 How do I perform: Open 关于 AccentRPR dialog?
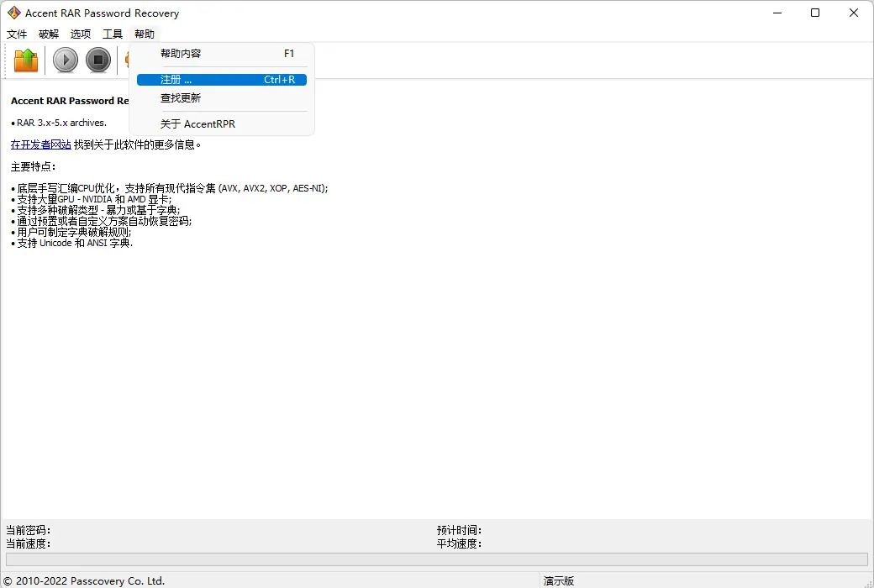(222, 123)
